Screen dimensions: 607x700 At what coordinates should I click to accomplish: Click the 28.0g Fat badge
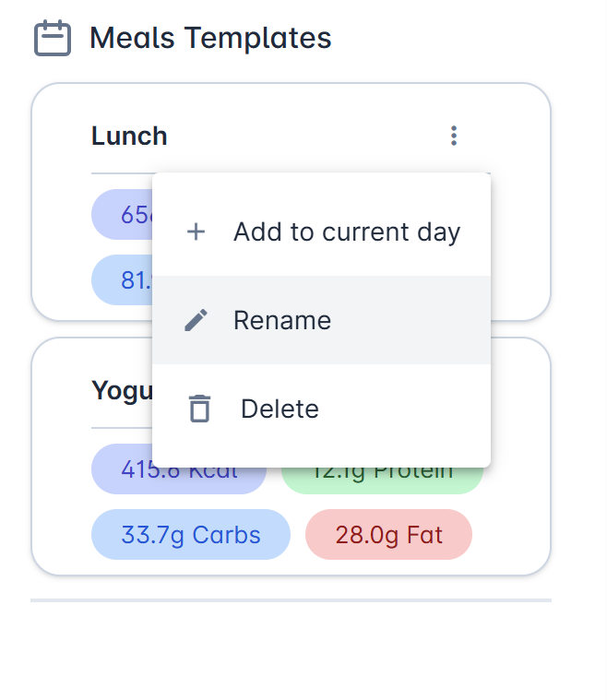coord(388,534)
